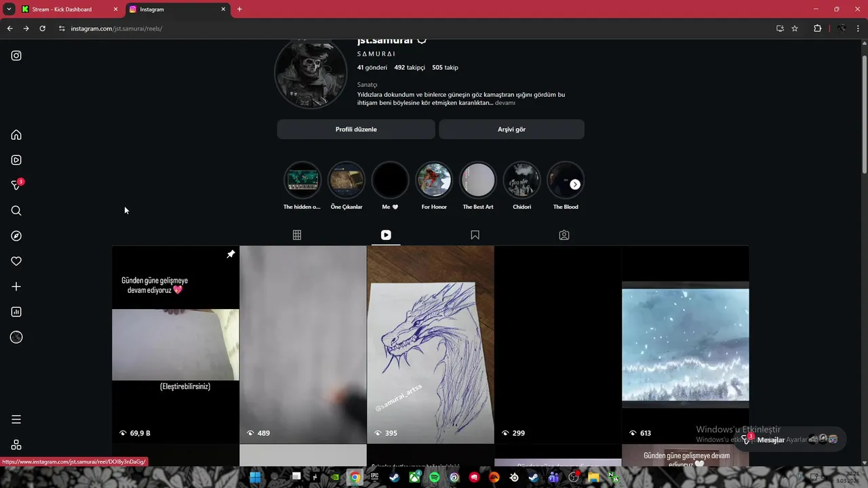Open the pinned reel with 69,9 B views
The height and width of the screenshot is (488, 868).
pyautogui.click(x=176, y=344)
